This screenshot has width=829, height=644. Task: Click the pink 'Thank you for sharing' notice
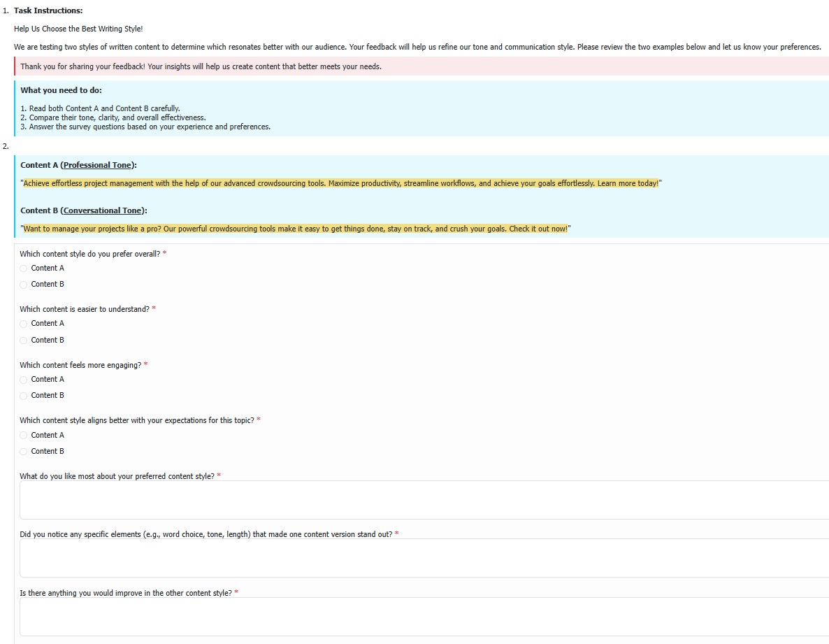click(x=201, y=66)
